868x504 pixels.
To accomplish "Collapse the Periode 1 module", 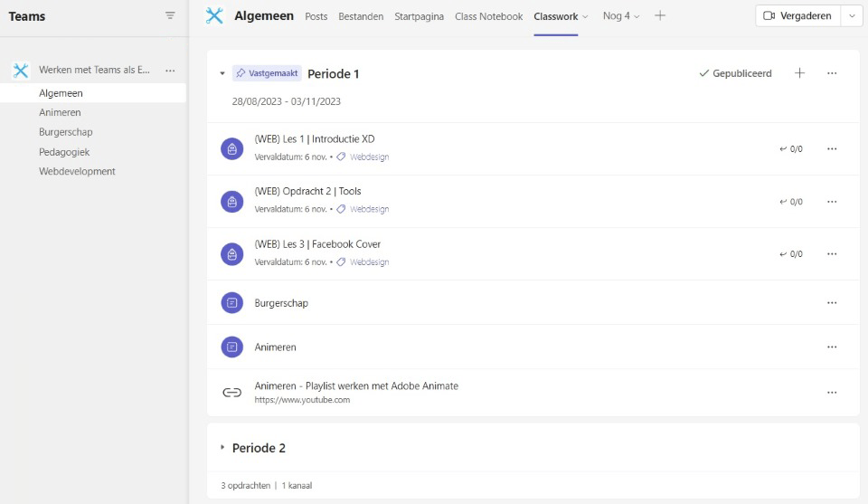I will click(222, 73).
